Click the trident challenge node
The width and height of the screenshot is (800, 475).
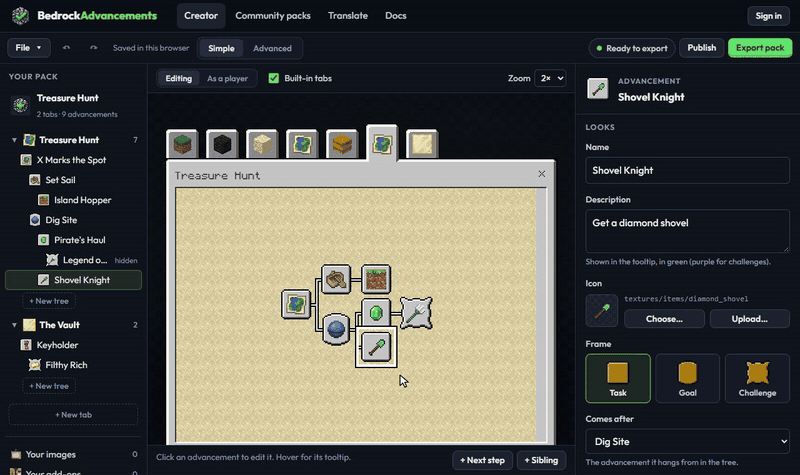[x=416, y=313]
